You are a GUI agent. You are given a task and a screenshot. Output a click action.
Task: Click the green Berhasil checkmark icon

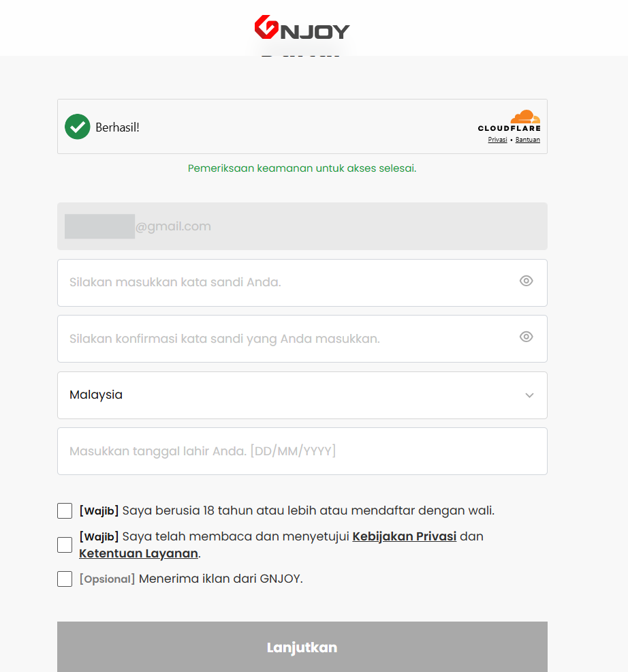pos(78,127)
